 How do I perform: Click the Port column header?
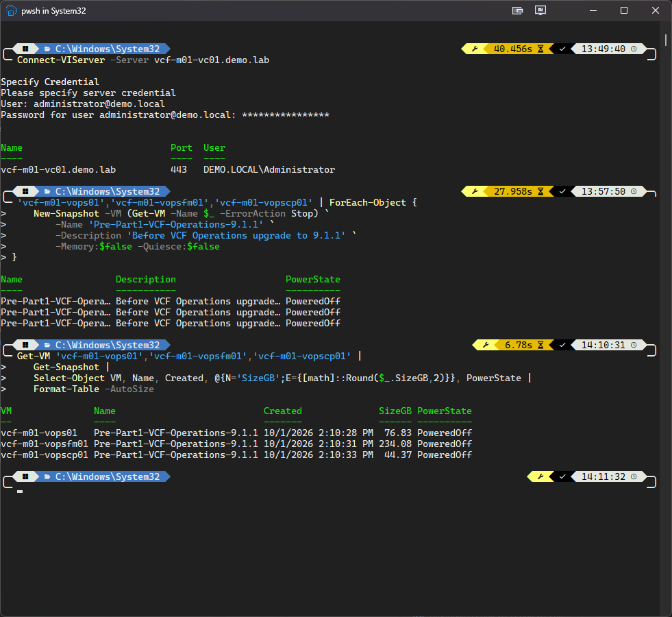coord(182,148)
